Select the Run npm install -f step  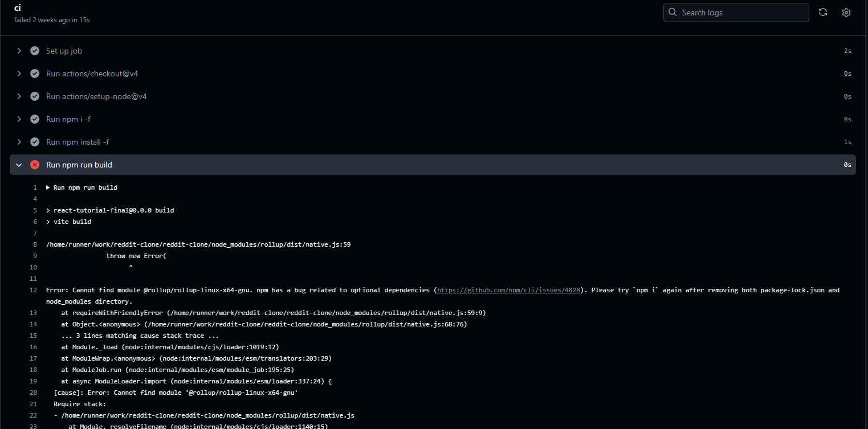[x=78, y=142]
